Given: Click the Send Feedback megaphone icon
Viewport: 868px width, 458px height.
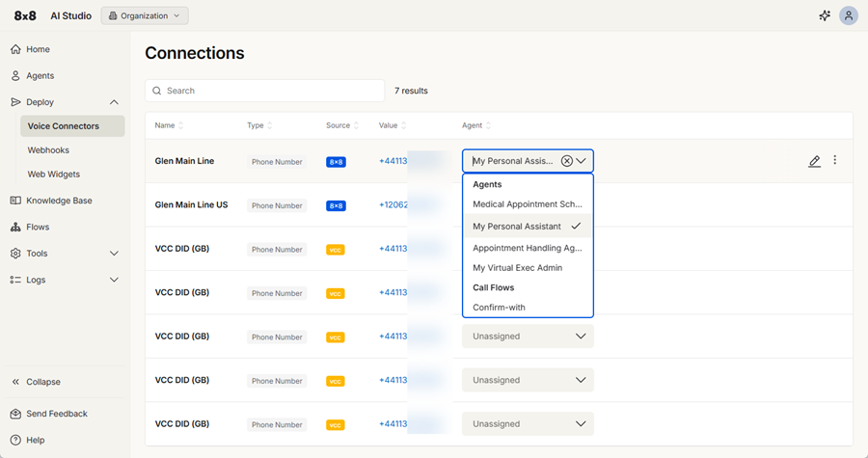Looking at the screenshot, I should coord(15,414).
